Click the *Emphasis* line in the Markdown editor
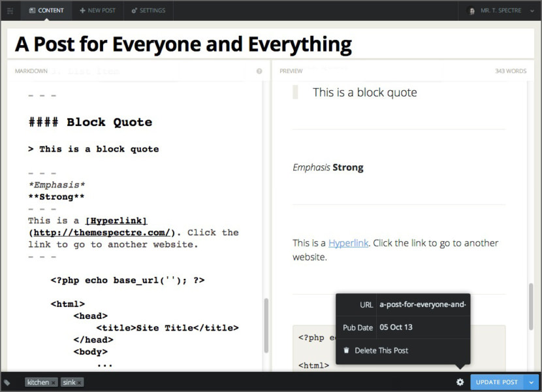This screenshot has height=392, width=542. coord(57,185)
